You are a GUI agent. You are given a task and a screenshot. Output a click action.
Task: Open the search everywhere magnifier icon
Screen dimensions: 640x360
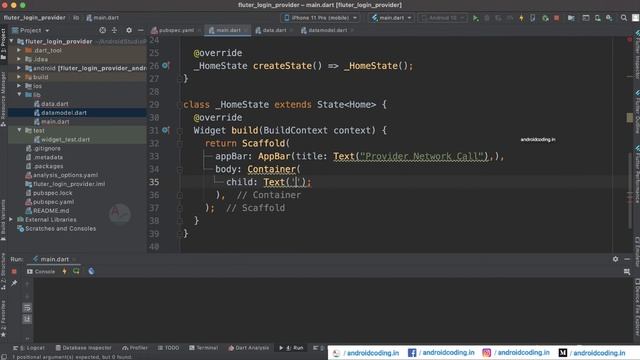[x=624, y=18]
